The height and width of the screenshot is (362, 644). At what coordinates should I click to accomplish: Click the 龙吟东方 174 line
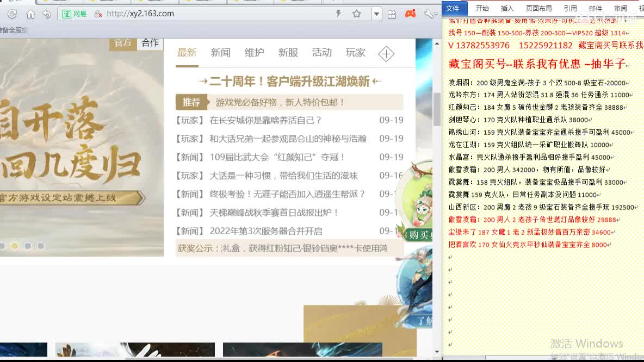tap(540, 95)
